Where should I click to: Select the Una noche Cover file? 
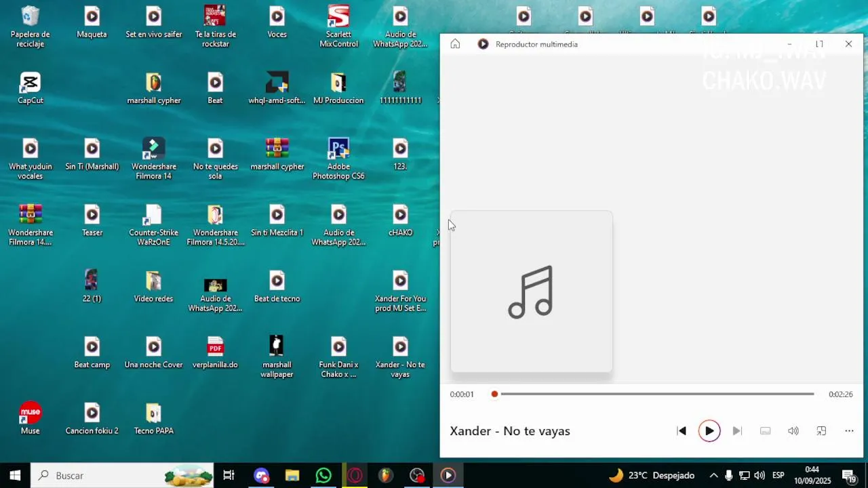click(154, 353)
